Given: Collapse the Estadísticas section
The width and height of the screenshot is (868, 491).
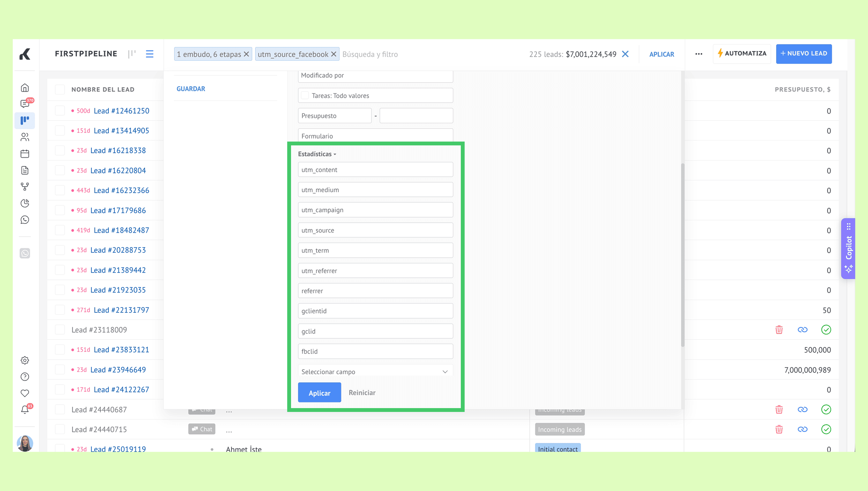Looking at the screenshot, I should pyautogui.click(x=317, y=154).
